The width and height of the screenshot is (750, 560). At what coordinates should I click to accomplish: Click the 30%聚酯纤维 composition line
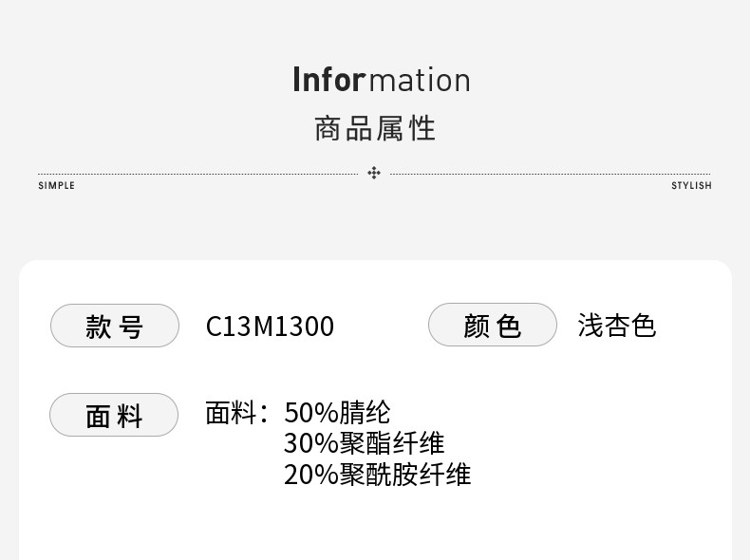point(364,443)
